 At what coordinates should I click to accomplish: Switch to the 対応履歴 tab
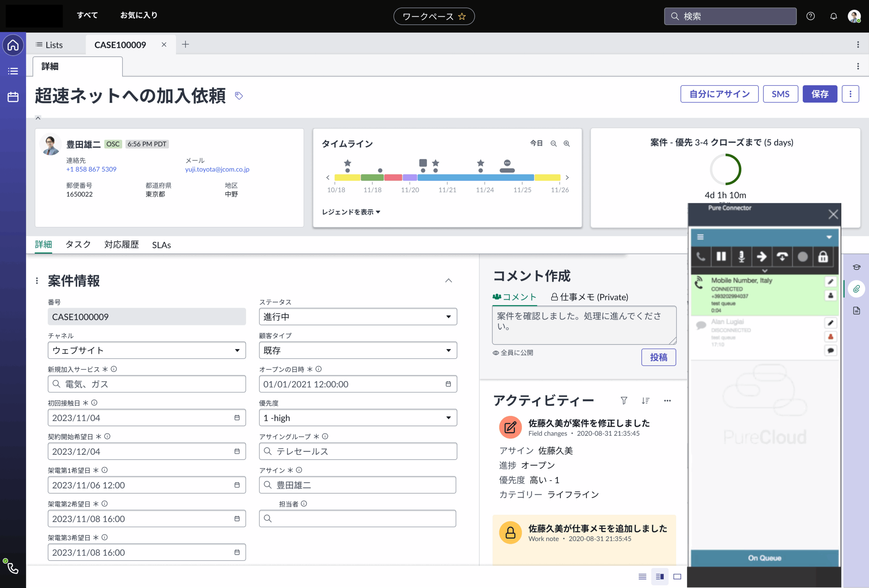pyautogui.click(x=121, y=245)
